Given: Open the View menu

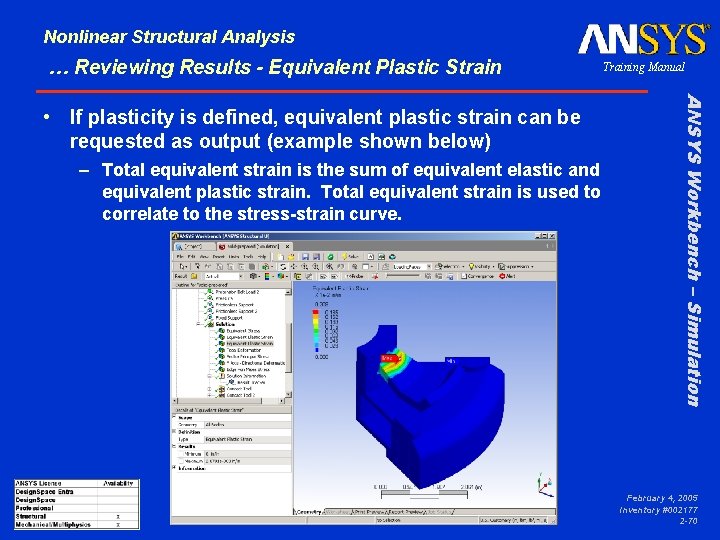Looking at the screenshot, I should [204, 257].
